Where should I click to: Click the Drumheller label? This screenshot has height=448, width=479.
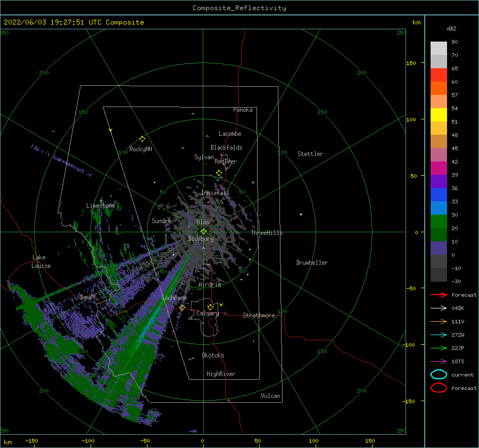click(312, 263)
